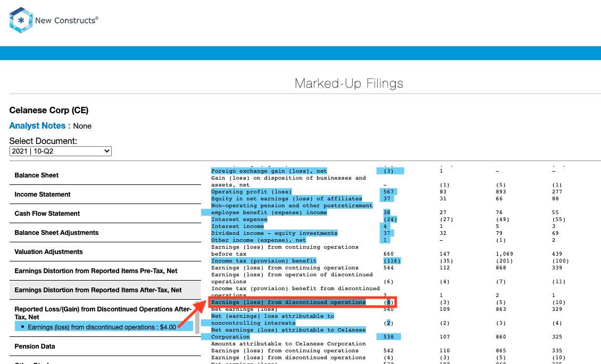Click the value (201) in income tax row
The image size is (601, 364).
pyautogui.click(x=504, y=261)
